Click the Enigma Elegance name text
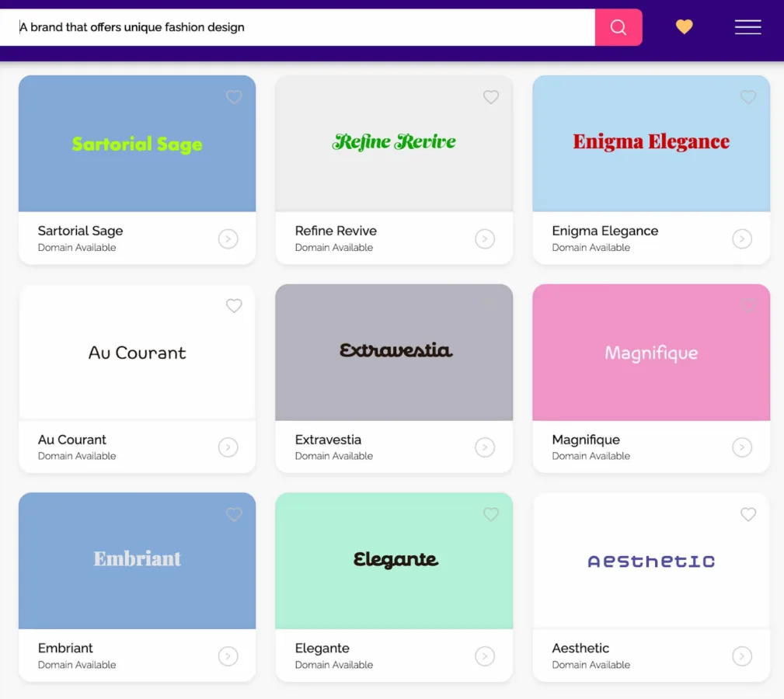784x699 pixels. coord(605,231)
